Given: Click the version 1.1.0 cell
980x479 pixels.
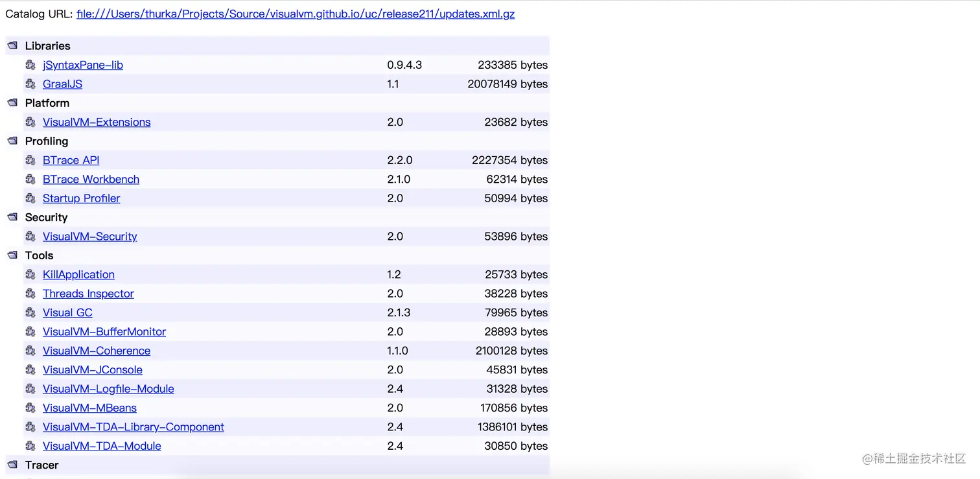Looking at the screenshot, I should (398, 351).
